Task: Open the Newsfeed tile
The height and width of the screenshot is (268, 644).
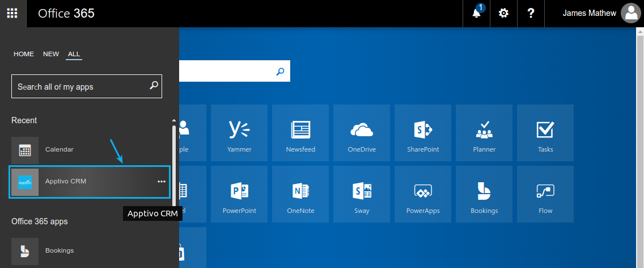Action: pos(300,132)
